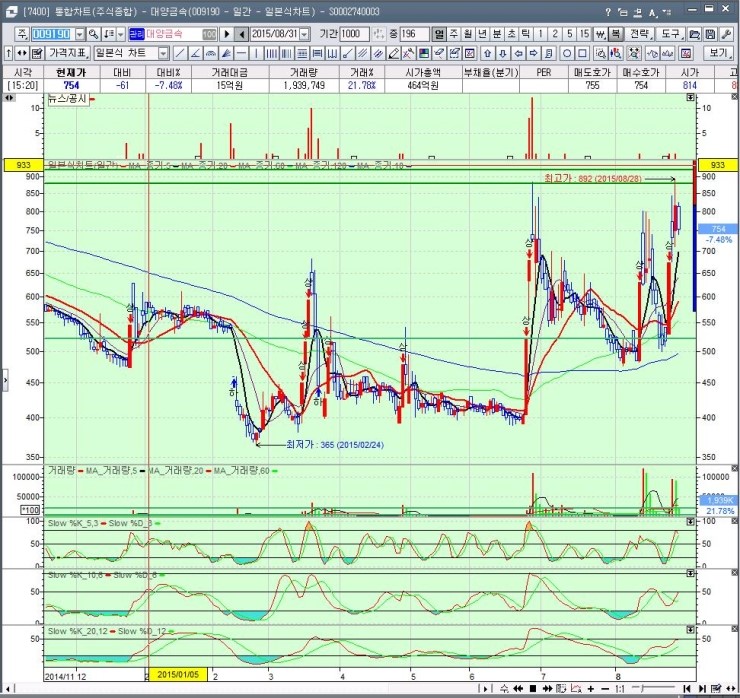740x698 pixels.
Task: Select the pencil freehand drawing tool
Action: click(x=393, y=53)
